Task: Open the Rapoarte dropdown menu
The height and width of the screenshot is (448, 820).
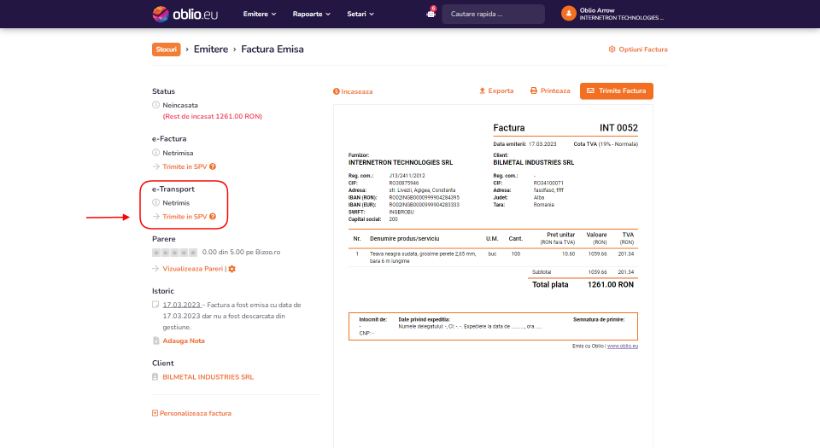Action: (x=312, y=14)
